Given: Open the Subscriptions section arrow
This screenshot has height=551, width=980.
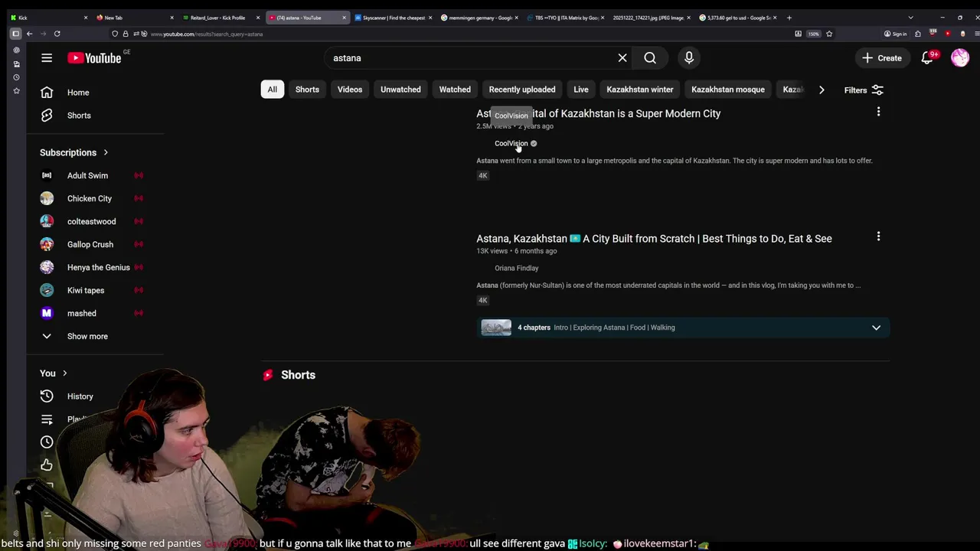Looking at the screenshot, I should click(x=106, y=152).
